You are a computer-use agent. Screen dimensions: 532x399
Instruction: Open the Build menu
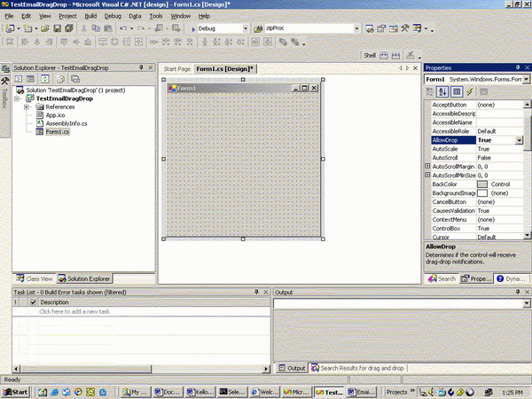coord(90,16)
